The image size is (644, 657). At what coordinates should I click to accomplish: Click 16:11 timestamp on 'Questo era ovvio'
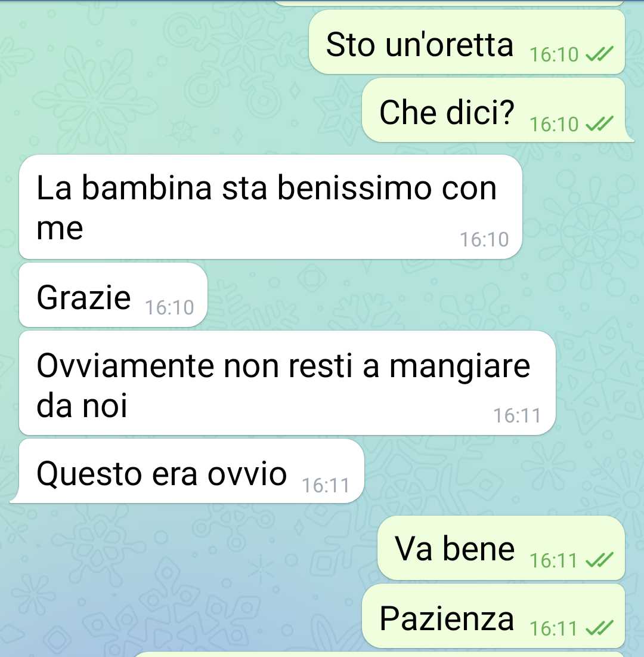326,486
